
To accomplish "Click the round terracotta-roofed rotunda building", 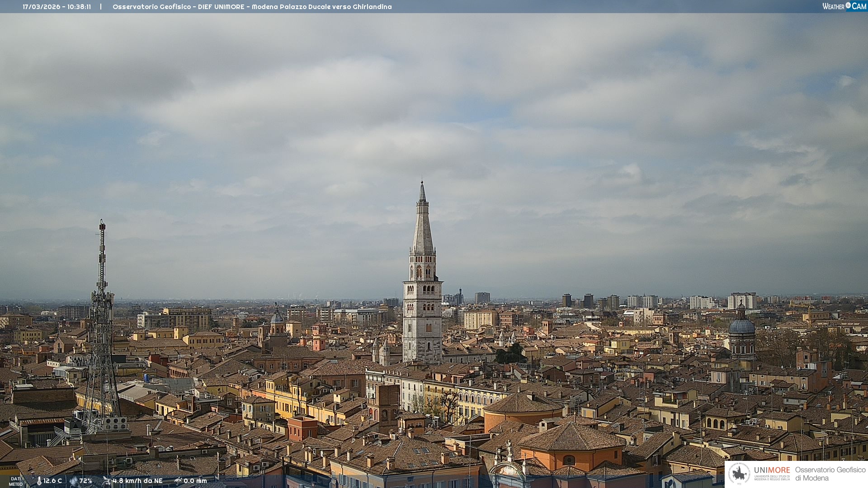I will 524,409.
